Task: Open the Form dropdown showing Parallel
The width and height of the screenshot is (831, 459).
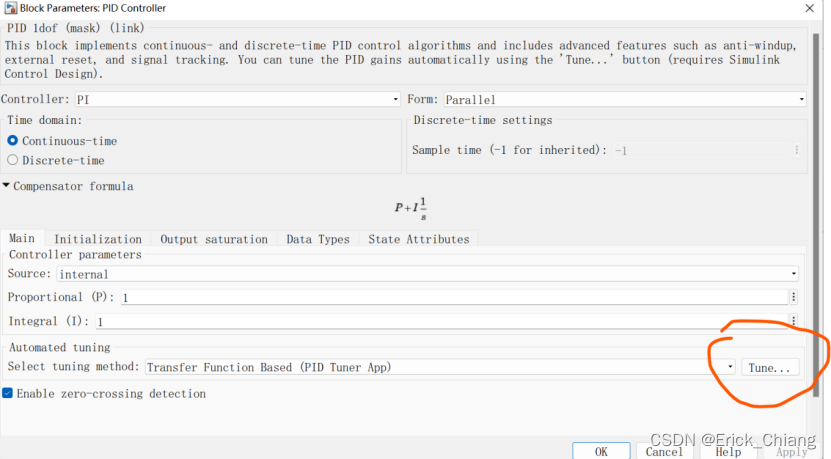Action: coord(625,99)
